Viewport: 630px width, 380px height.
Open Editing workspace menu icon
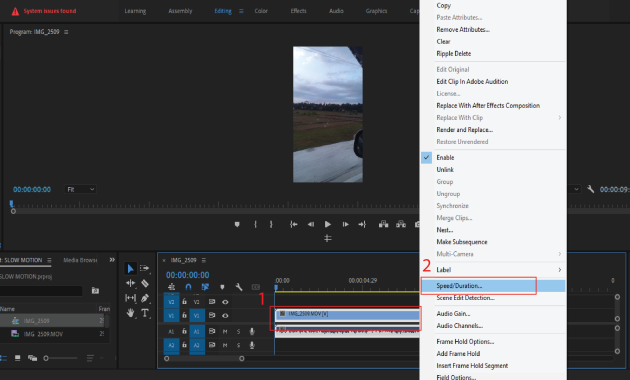[x=241, y=11]
